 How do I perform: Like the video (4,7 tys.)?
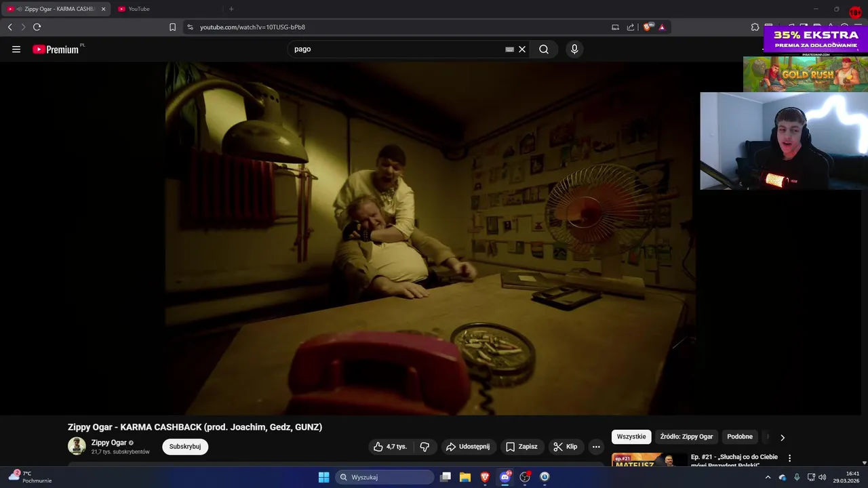(390, 447)
